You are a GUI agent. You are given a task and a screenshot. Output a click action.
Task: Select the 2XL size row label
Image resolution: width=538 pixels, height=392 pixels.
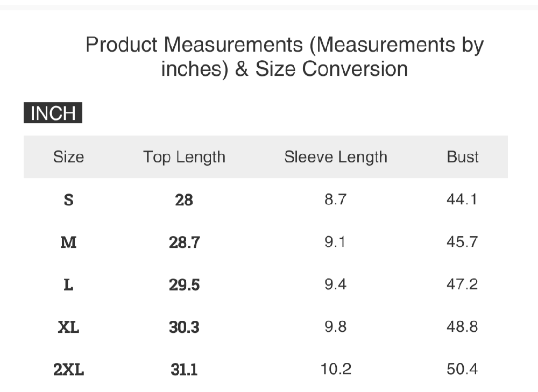tap(68, 369)
